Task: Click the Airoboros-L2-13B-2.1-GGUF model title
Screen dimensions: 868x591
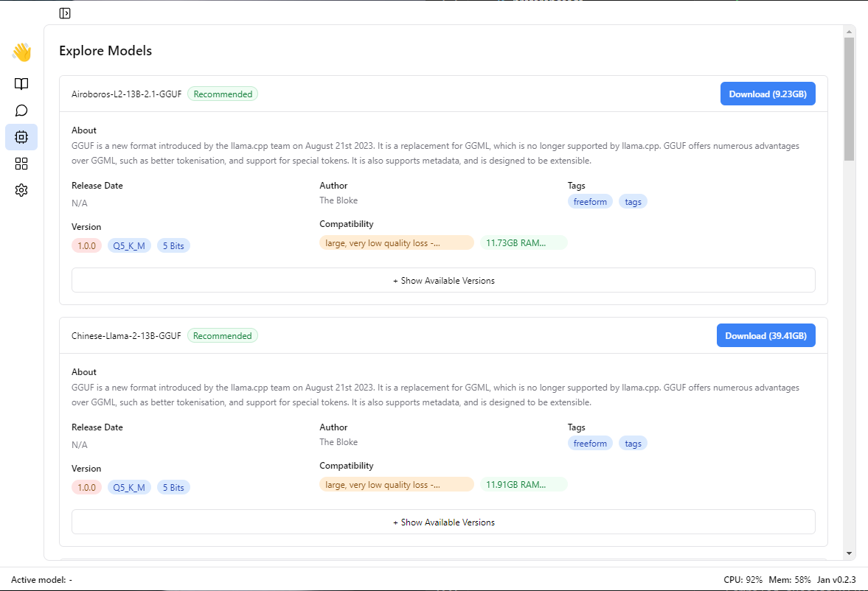Action: [126, 94]
